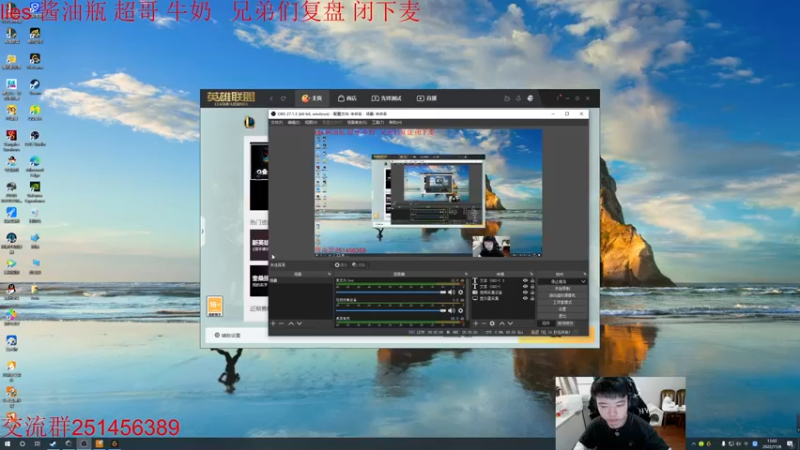This screenshot has width=800, height=450.
Task: Open source 属性 toolbar button
Action: point(341,265)
